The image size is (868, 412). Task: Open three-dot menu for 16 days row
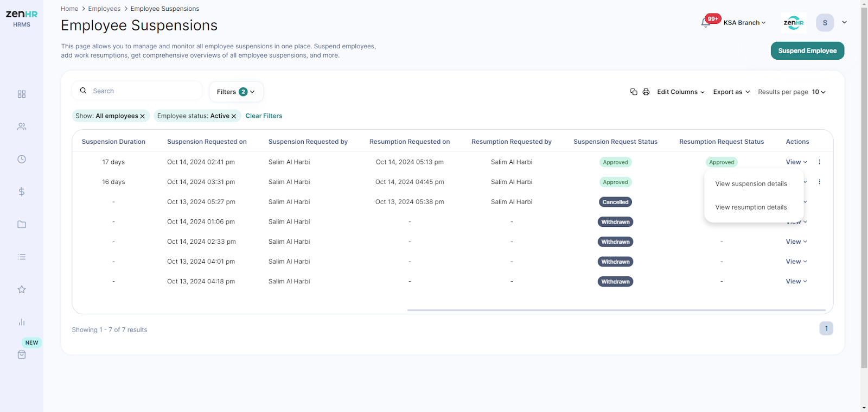819,182
